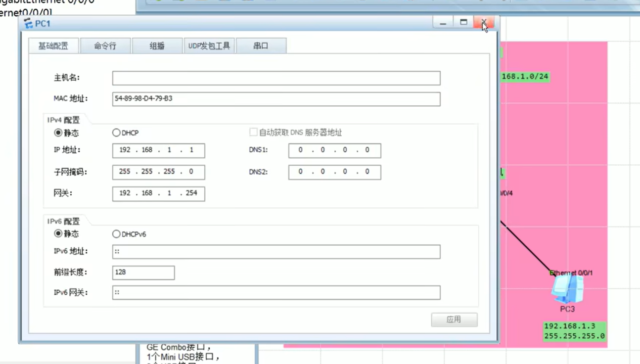Click the IPv6 prefix length field

click(x=143, y=273)
